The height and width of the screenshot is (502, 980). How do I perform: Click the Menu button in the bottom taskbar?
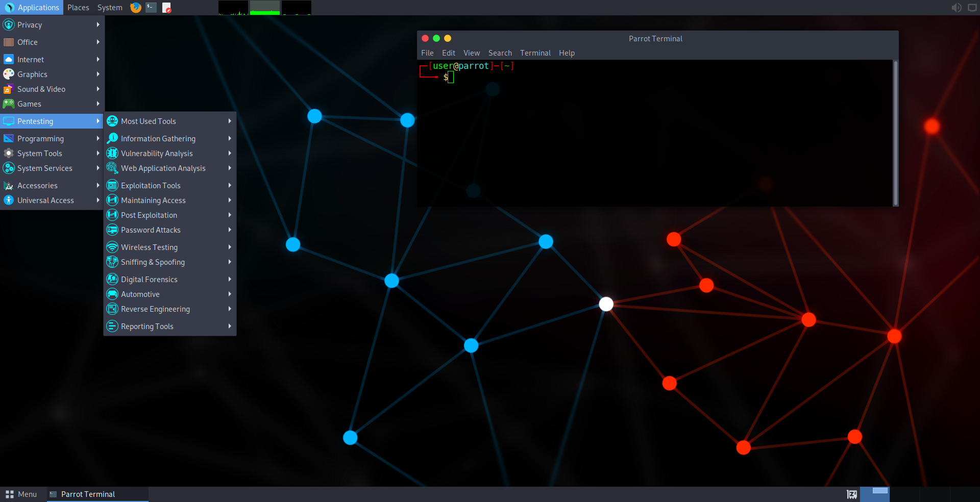22,494
